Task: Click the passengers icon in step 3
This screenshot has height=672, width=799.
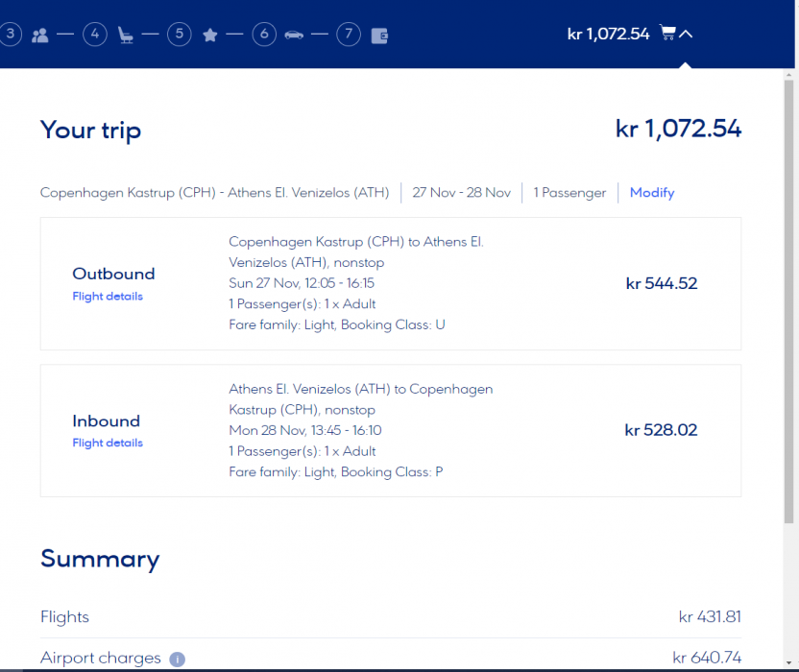Action: 39,36
